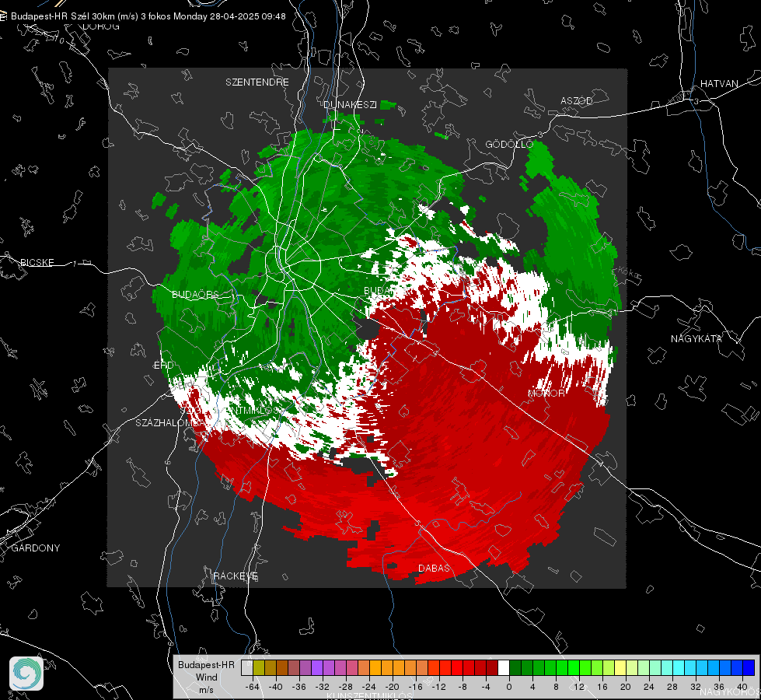Click the NAGYKÁTA town label
This screenshot has width=761, height=700.
coord(696,338)
